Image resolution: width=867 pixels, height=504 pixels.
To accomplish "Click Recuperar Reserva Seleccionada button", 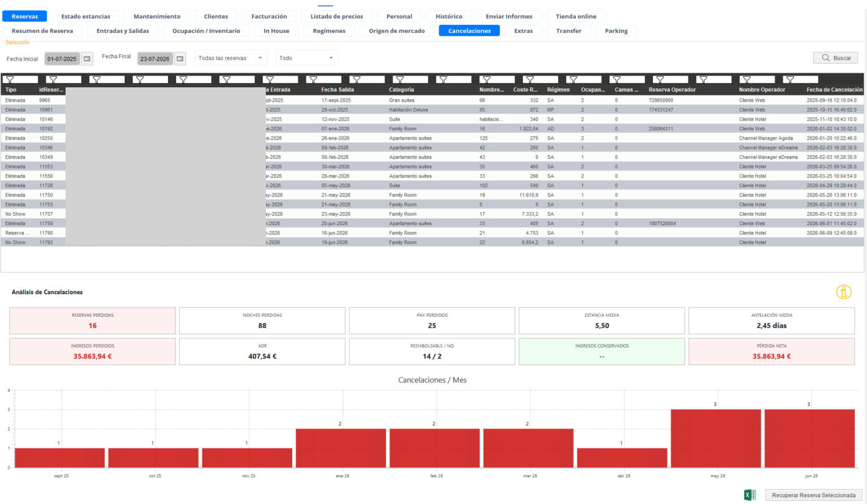I will (x=813, y=495).
